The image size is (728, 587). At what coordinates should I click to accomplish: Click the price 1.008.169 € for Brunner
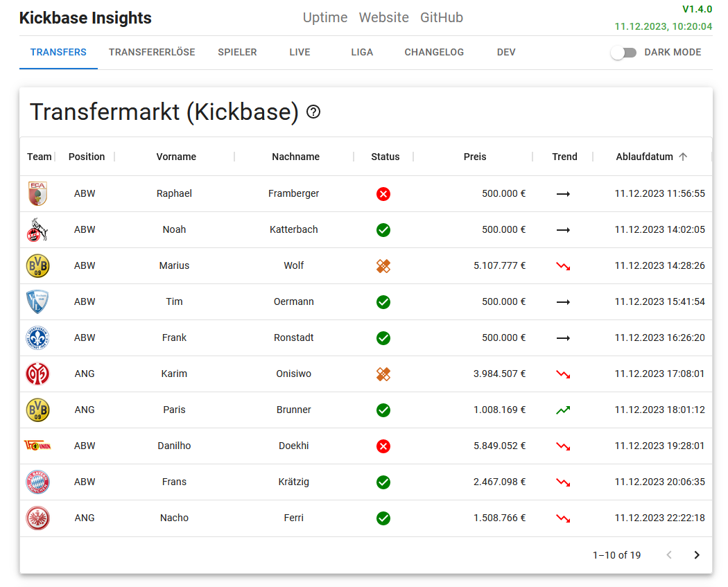pyautogui.click(x=500, y=410)
